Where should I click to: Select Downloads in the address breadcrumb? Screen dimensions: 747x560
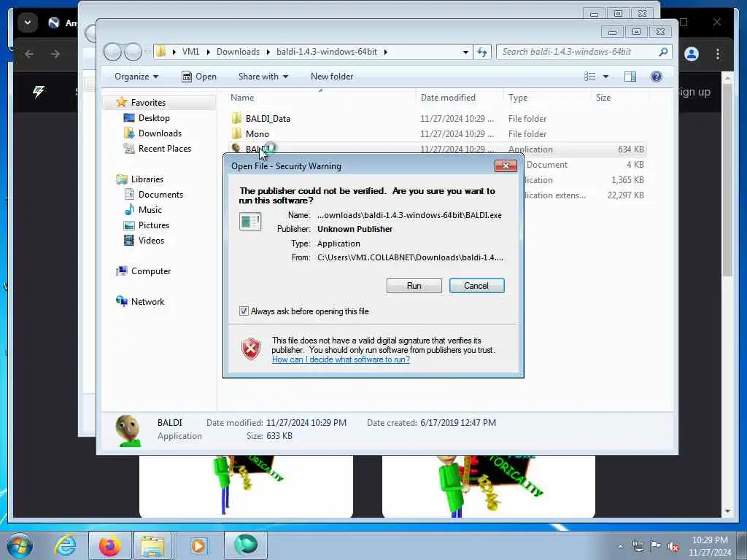(x=239, y=52)
